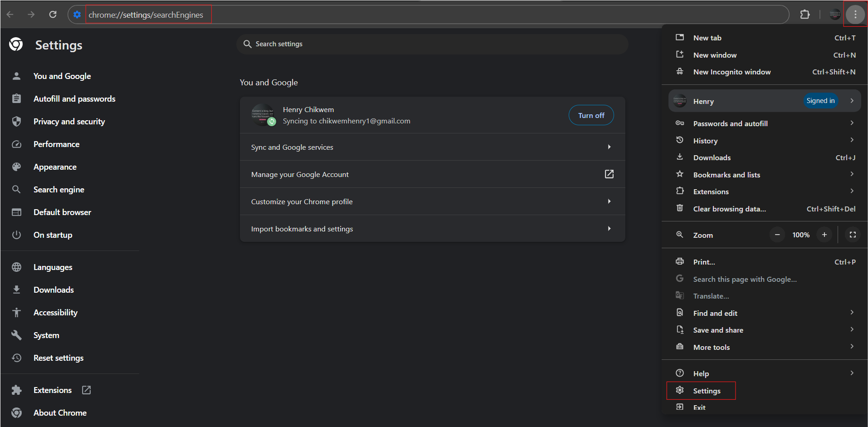Toggle fullscreen mode icon in Zoom row

(x=853, y=235)
